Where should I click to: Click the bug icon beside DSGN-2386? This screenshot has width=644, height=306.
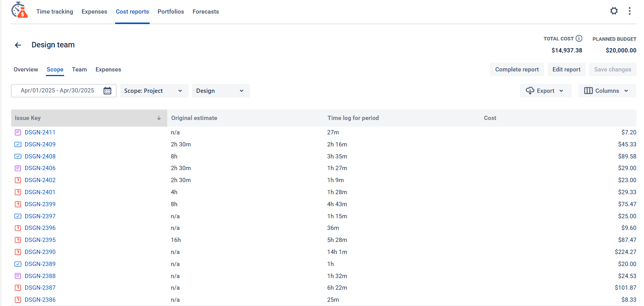coord(18,300)
